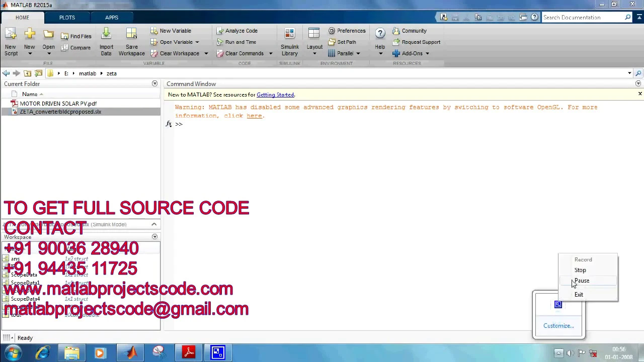Screen dimensions: 644x362
Task: Click the taskbar clock
Action: pos(619,353)
